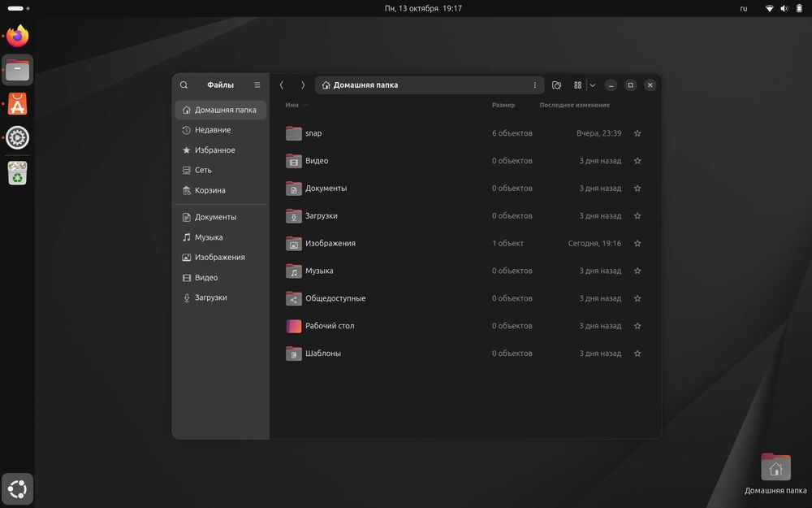Open Корзина in the sidebar
812x508 pixels.
[221, 190]
